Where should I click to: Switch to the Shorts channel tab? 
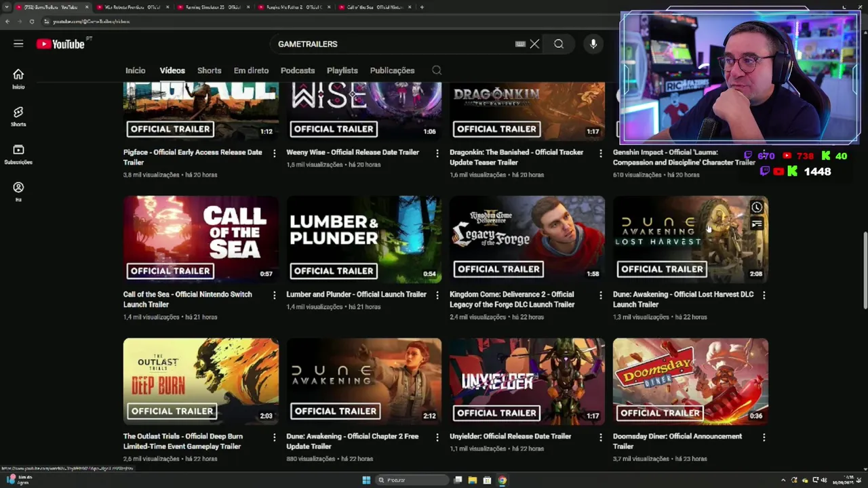[209, 70]
